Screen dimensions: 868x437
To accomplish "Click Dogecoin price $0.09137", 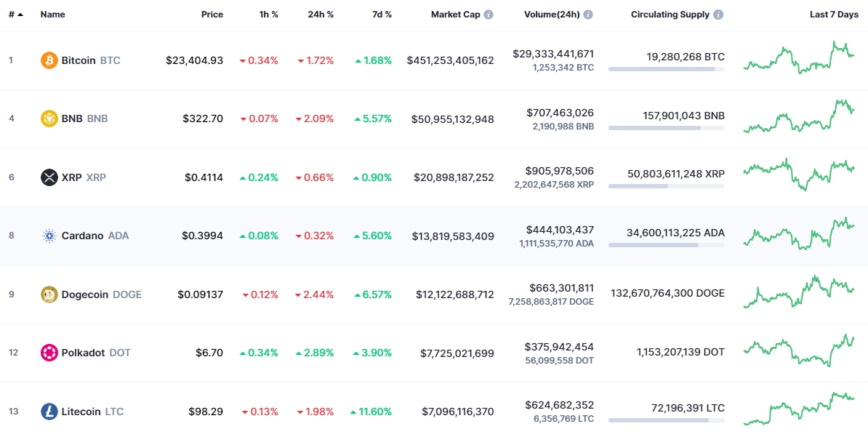I will point(201,294).
